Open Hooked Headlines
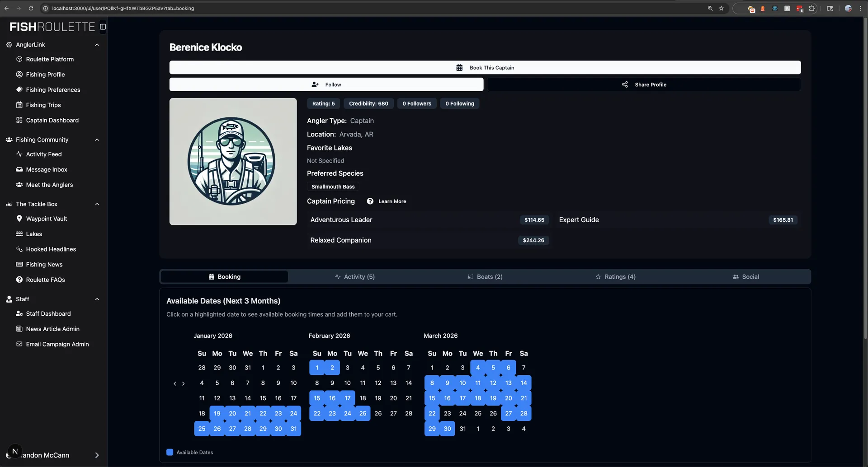Viewport: 868px width, 467px height. (51, 249)
